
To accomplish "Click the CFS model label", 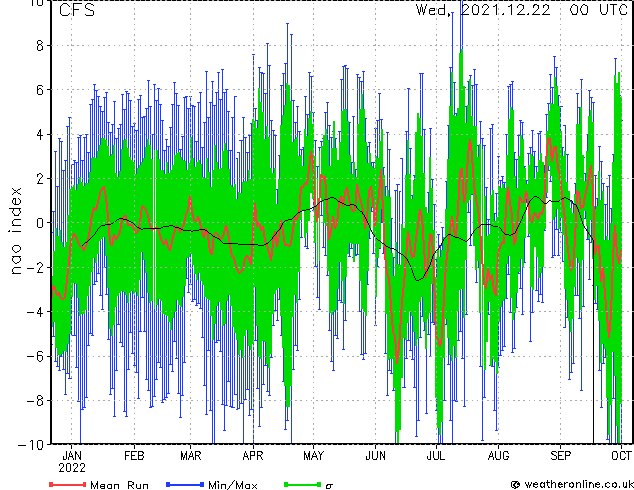I will [77, 10].
